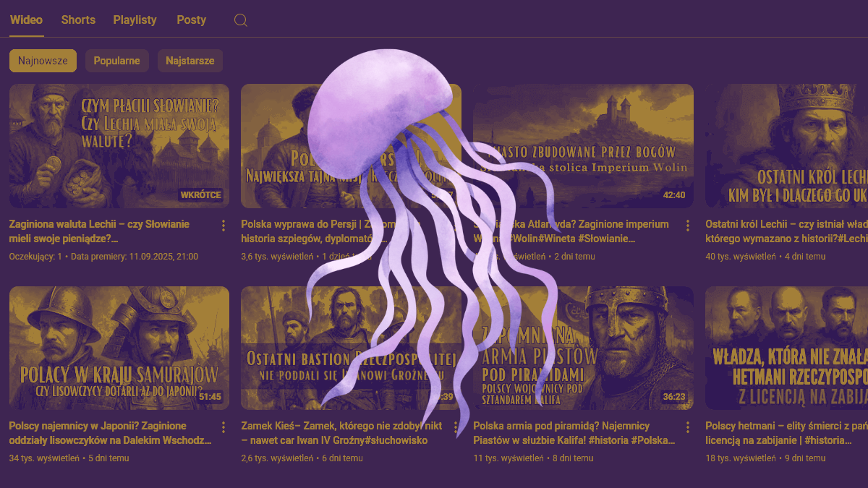The width and height of the screenshot is (868, 488).
Task: Open the Playlisty tab
Action: point(135,20)
